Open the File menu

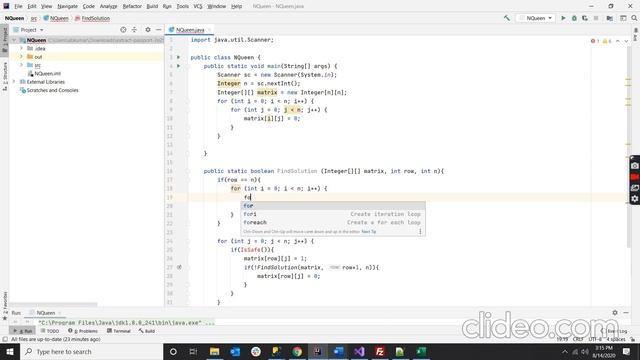18,6
